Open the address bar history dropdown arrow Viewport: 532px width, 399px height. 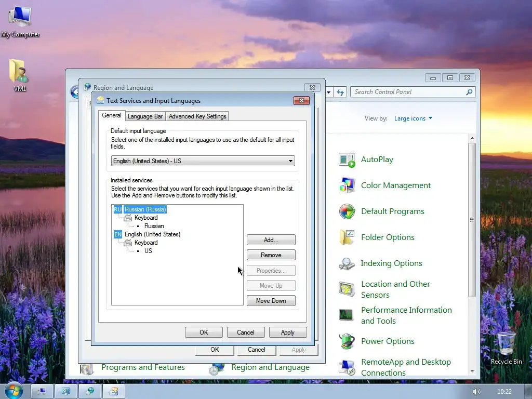(x=329, y=92)
